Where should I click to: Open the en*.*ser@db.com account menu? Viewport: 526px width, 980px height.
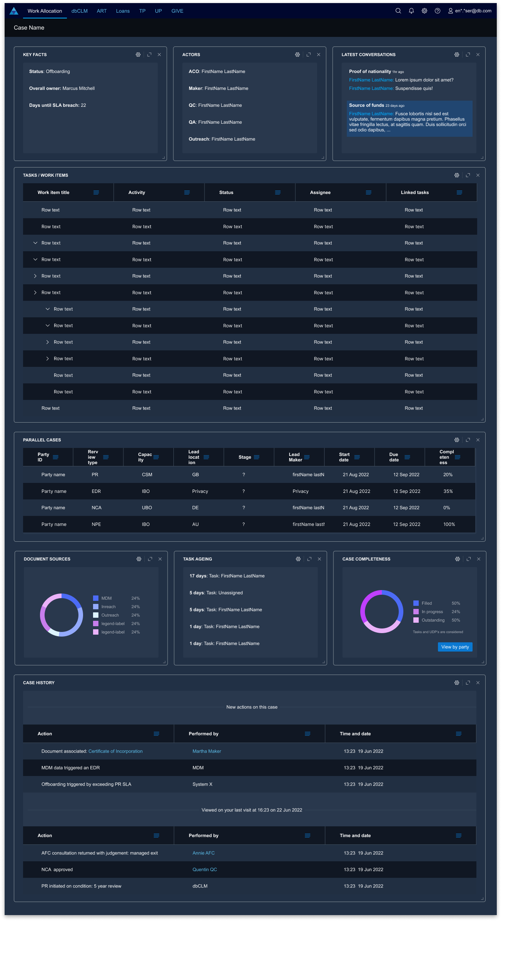tap(470, 11)
